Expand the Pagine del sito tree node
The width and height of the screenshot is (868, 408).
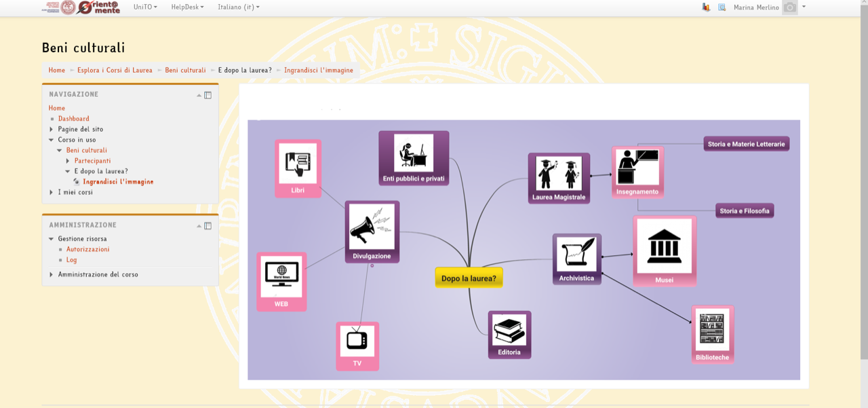pos(52,129)
